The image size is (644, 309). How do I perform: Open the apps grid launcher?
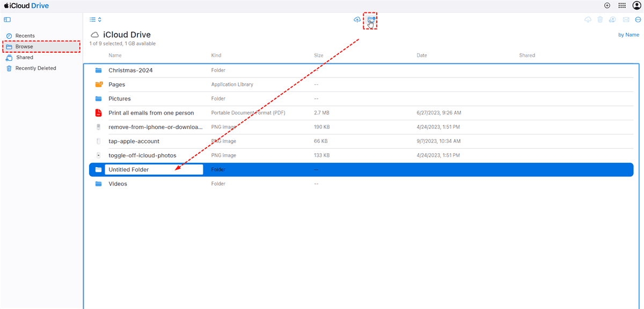tap(621, 5)
